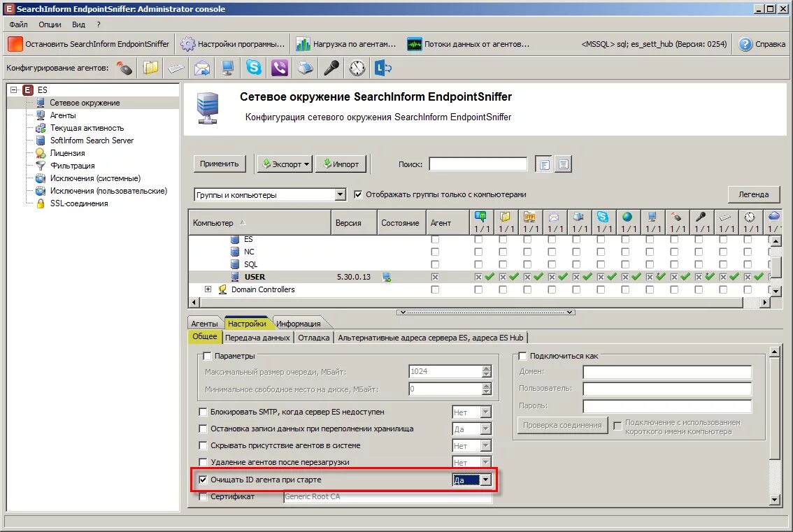Open the keyboard keylogger configuration icon
The width and height of the screenshot is (793, 532).
tap(176, 68)
